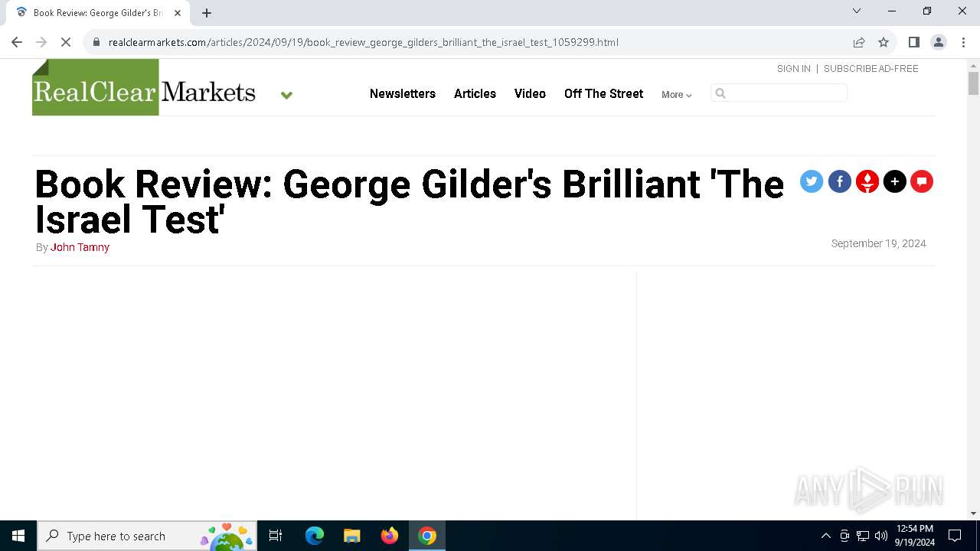Open the Off The Street section
The height and width of the screenshot is (551, 980).
(x=603, y=93)
